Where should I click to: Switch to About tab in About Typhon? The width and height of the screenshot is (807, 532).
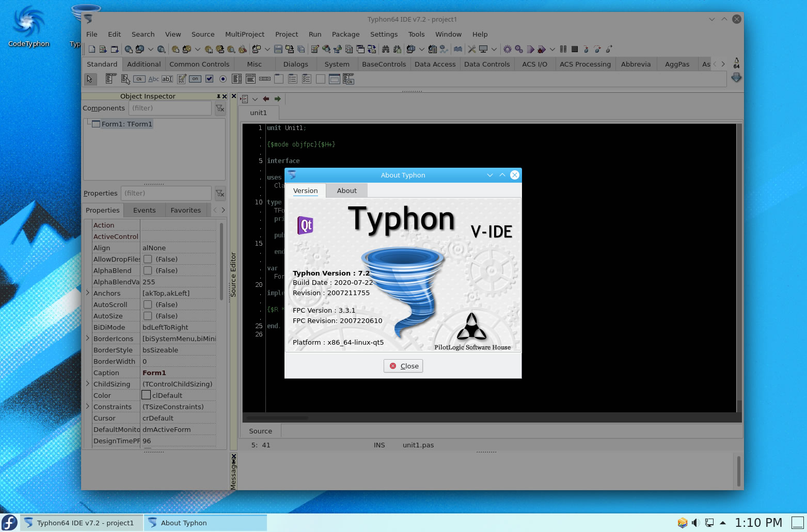click(346, 190)
